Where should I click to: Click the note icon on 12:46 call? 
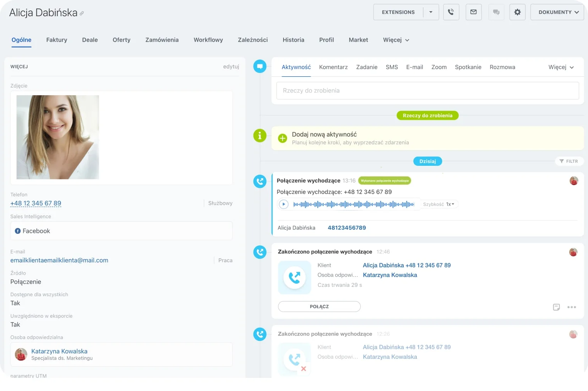pyautogui.click(x=556, y=307)
